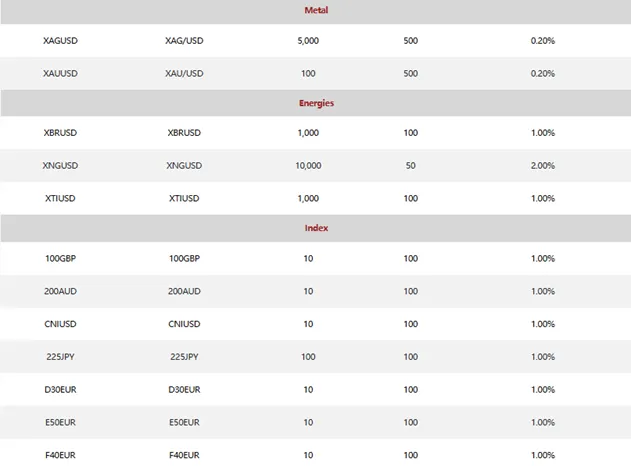Select the 10,000 value for XNGUSD
Image resolution: width=631 pixels, height=466 pixels.
[308, 166]
